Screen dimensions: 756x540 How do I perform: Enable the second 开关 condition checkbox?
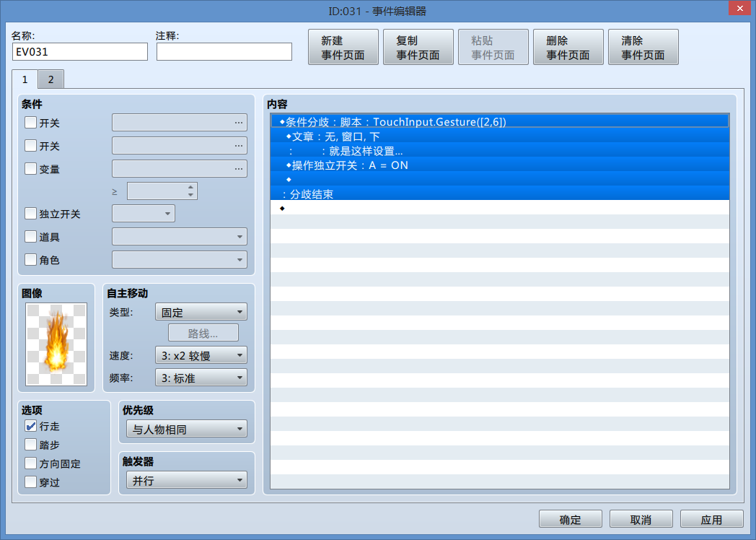tap(30, 145)
